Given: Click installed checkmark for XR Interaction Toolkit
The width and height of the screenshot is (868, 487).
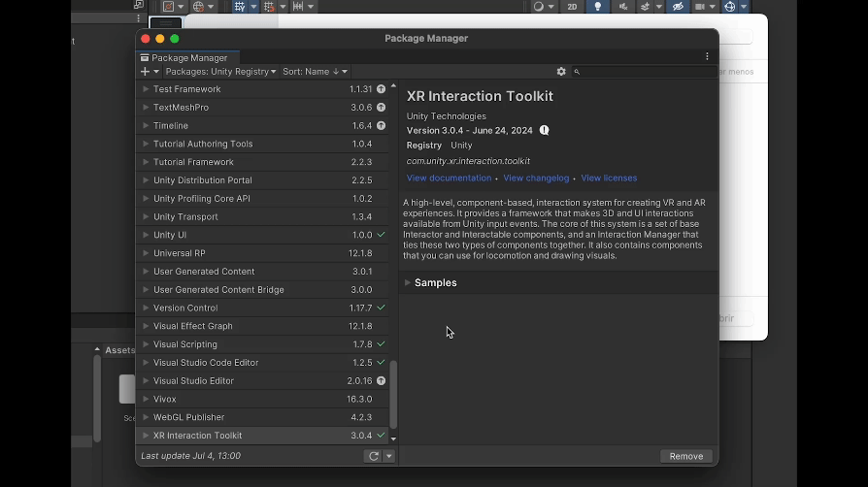Looking at the screenshot, I should tap(381, 436).
